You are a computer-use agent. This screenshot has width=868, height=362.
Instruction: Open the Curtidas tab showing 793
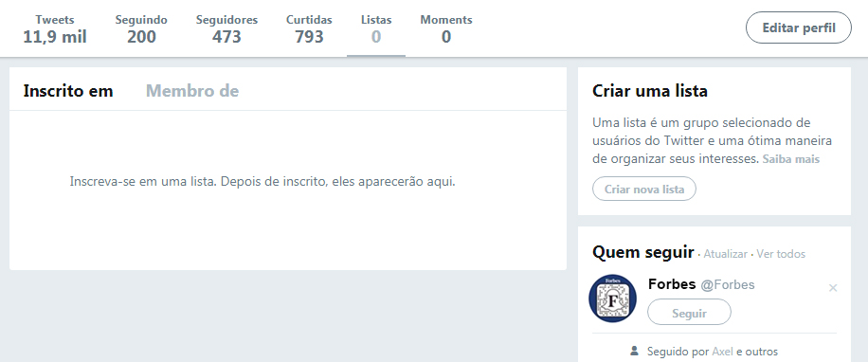309,28
